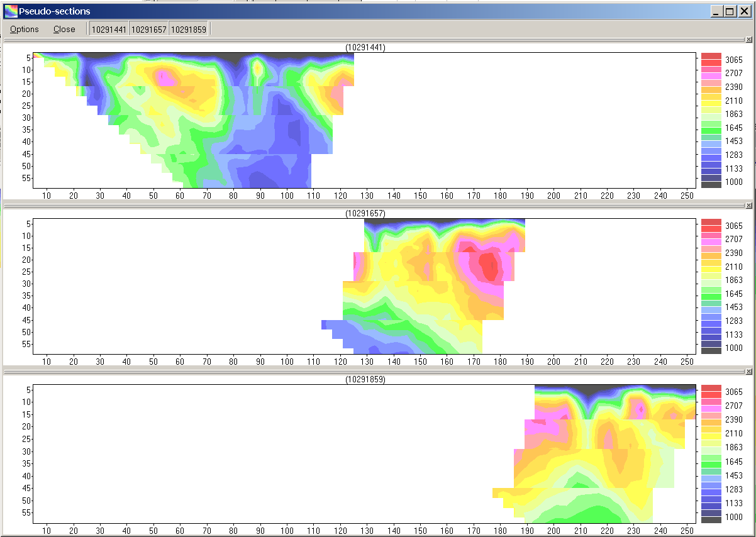Select dataset 10291657 on the toolbar
Screen dimensions: 756x537
click(x=148, y=28)
